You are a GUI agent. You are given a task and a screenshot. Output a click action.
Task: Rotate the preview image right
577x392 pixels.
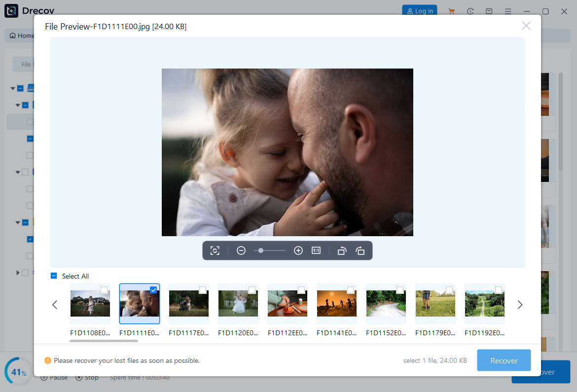coord(360,250)
